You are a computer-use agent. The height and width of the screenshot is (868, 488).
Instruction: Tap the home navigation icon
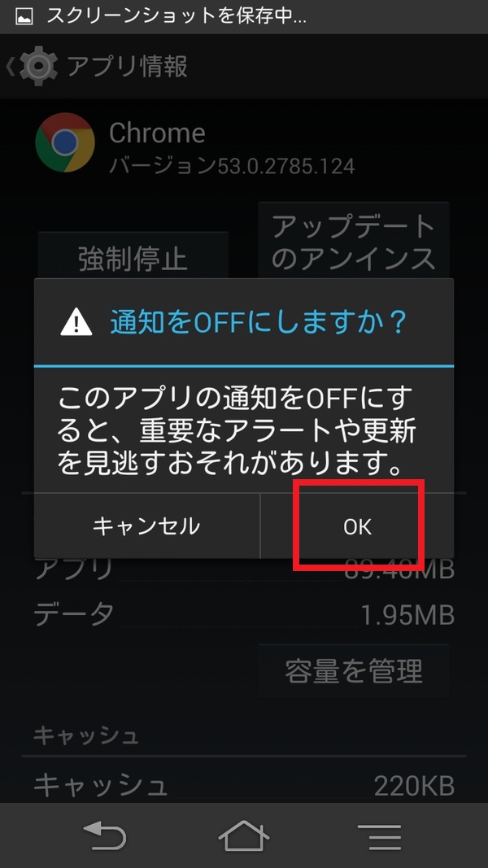[x=244, y=835]
